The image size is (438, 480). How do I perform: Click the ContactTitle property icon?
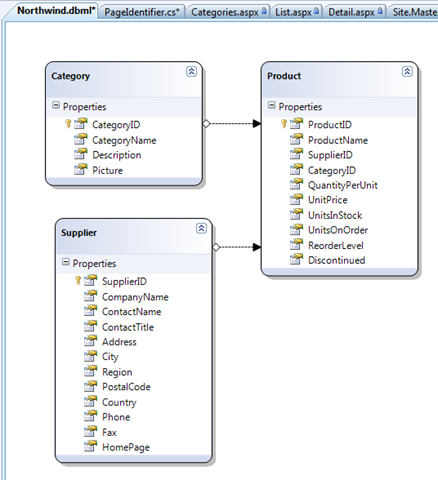(x=90, y=326)
